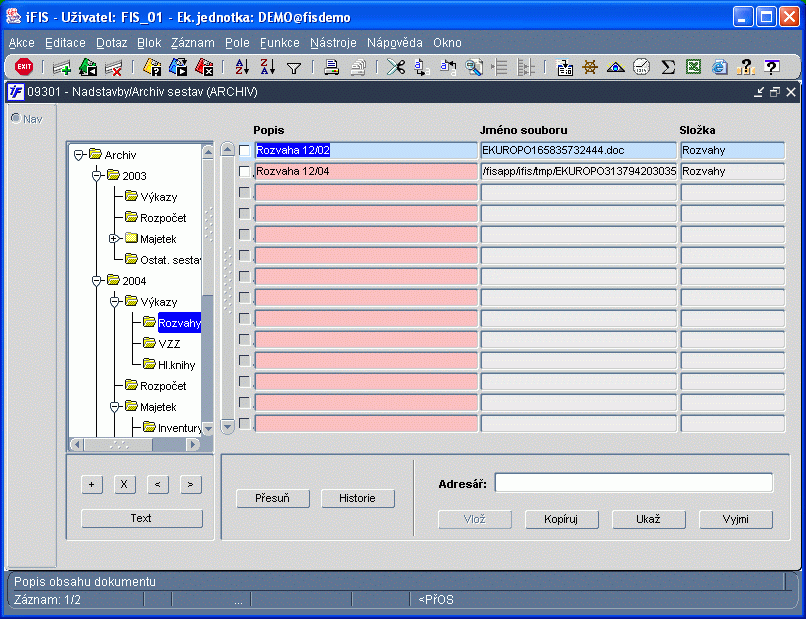Check the box beside Rozvaha 12/02
The width and height of the screenshot is (806, 619).
245,151
